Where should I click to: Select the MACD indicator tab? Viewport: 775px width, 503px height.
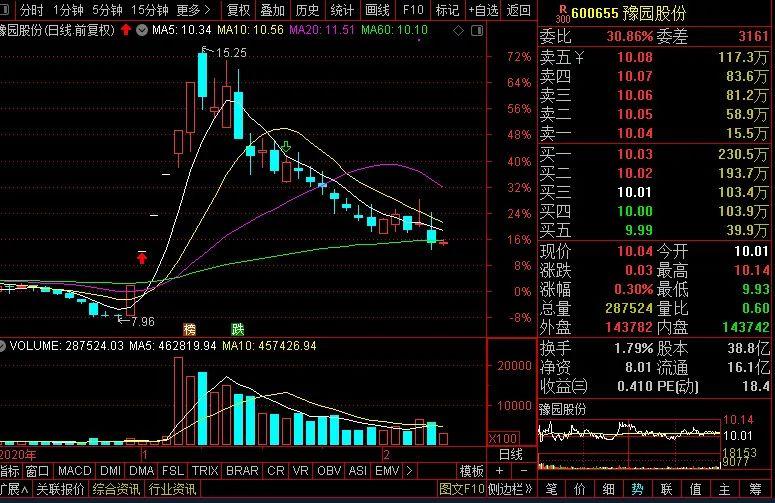click(74, 471)
